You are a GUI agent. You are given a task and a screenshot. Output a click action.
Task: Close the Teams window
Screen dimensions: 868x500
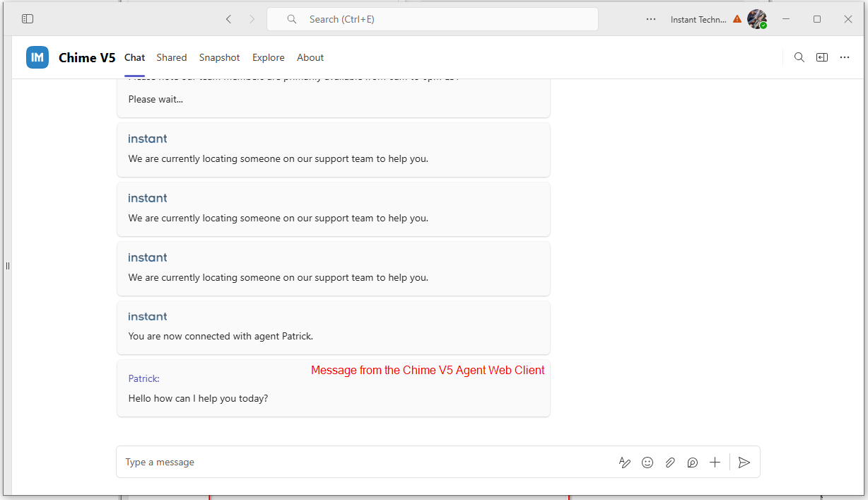pos(848,19)
